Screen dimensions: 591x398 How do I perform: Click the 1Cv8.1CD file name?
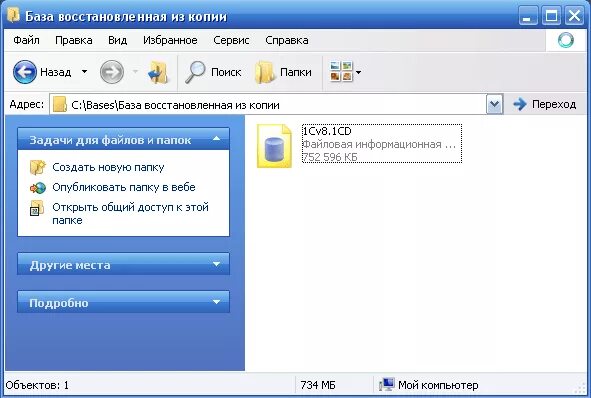(x=327, y=131)
